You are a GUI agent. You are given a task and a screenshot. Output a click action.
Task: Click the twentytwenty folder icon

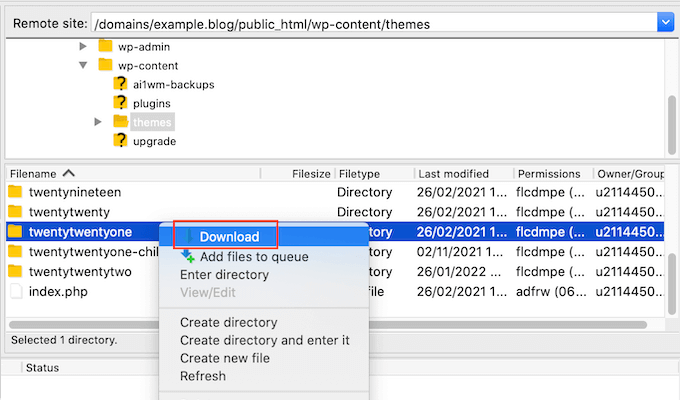[15, 211]
